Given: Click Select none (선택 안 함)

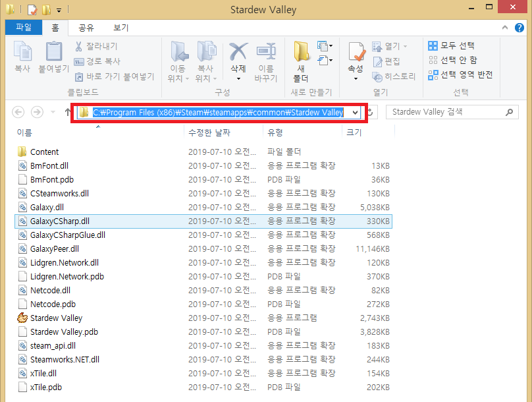Looking at the screenshot, I should click(453, 60).
